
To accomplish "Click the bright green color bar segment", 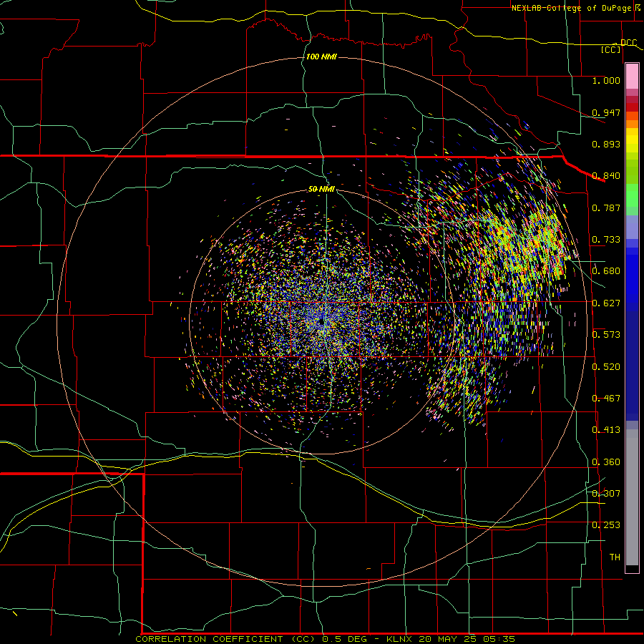I will pyautogui.click(x=632, y=195).
